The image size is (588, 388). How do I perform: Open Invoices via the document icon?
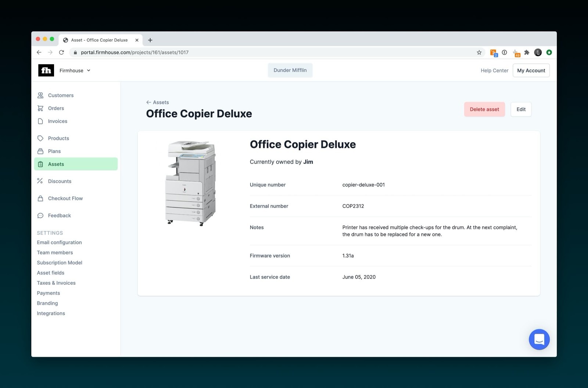coord(40,121)
